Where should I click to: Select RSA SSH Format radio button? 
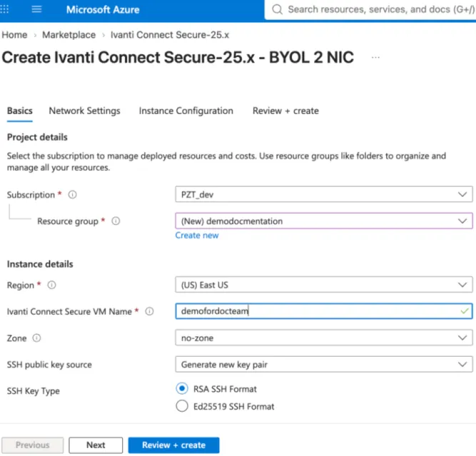[x=182, y=389]
